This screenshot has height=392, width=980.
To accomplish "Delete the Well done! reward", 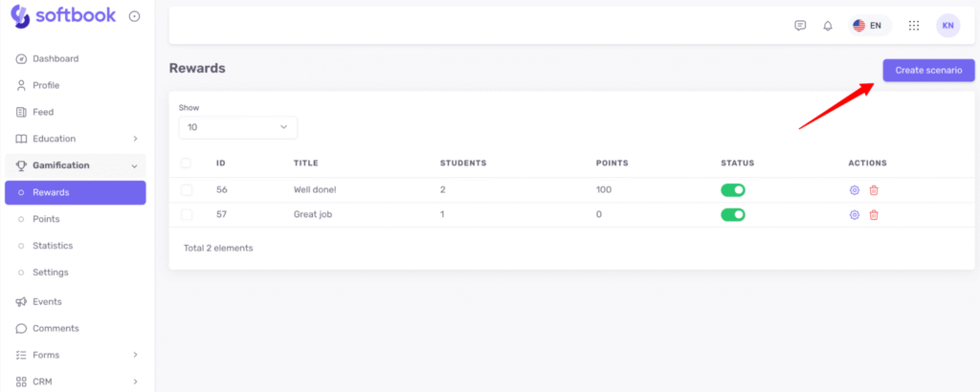I will (874, 189).
